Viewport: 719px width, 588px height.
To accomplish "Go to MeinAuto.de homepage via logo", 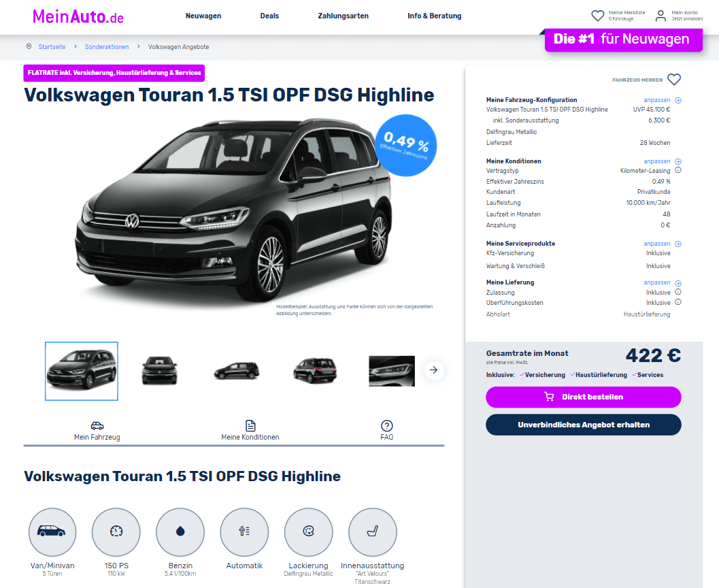I will click(x=78, y=17).
